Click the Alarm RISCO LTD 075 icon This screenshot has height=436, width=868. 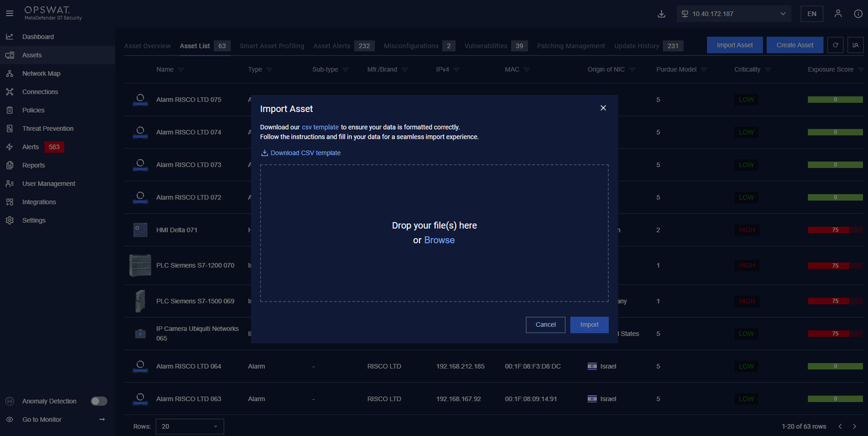pos(140,100)
